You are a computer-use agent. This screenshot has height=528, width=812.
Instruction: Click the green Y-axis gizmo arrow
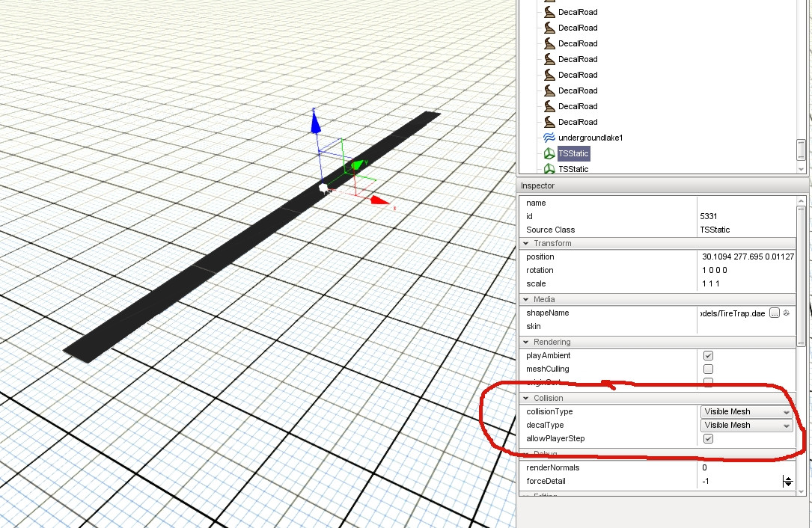(357, 165)
